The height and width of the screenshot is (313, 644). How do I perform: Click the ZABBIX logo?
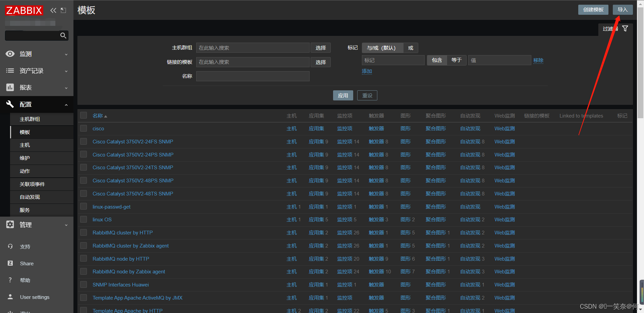(24, 10)
